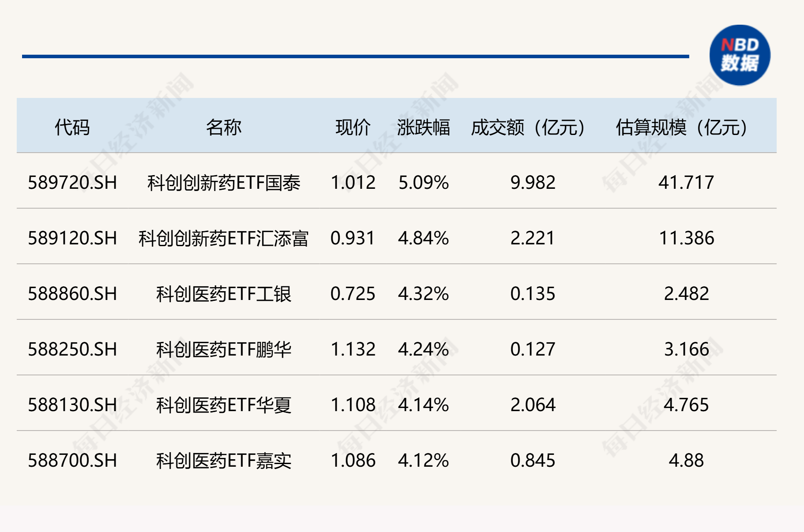The width and height of the screenshot is (804, 532).
Task: Click the estimated size 41.717
Action: point(687,183)
